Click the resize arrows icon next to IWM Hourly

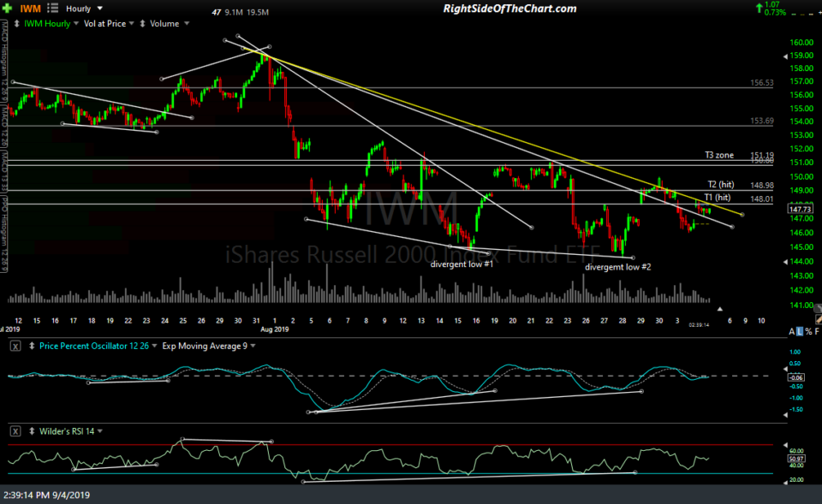[17, 23]
